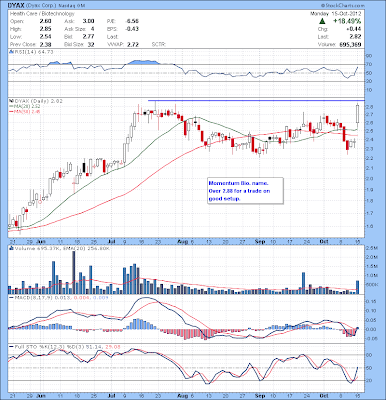Click the MACD legend line marker
The width and height of the screenshot is (386, 400).
[x=11, y=297]
